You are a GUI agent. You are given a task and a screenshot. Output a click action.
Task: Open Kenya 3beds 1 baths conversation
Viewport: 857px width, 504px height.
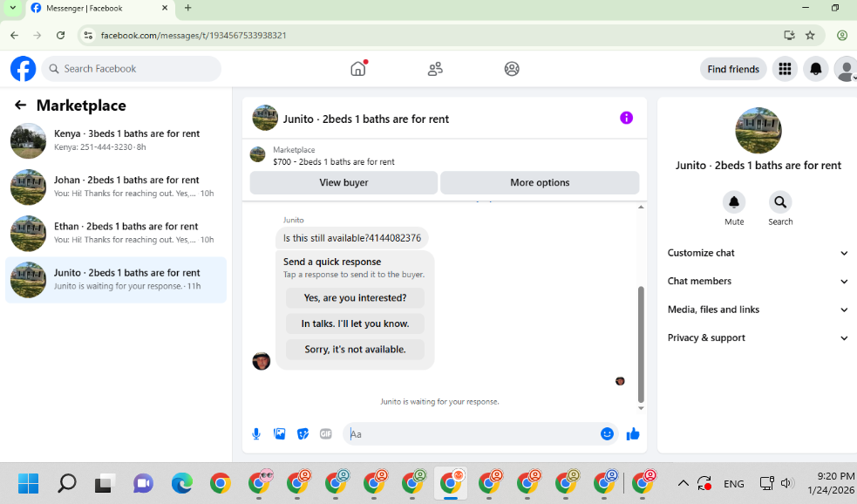[x=116, y=140]
